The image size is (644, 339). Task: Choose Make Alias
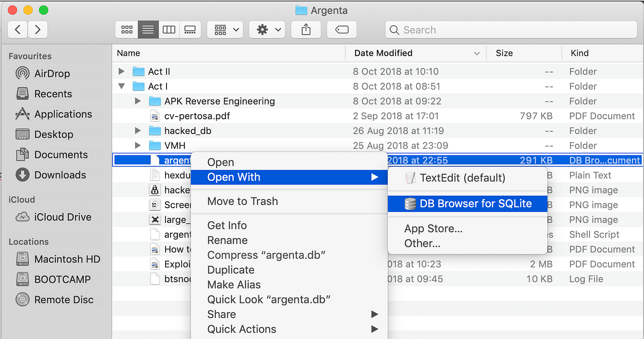289,285
